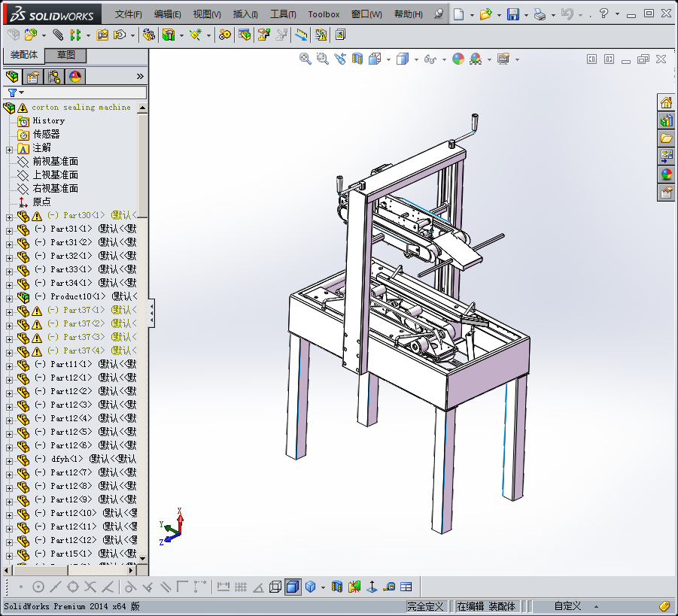Click the Print icon

pos(540,14)
